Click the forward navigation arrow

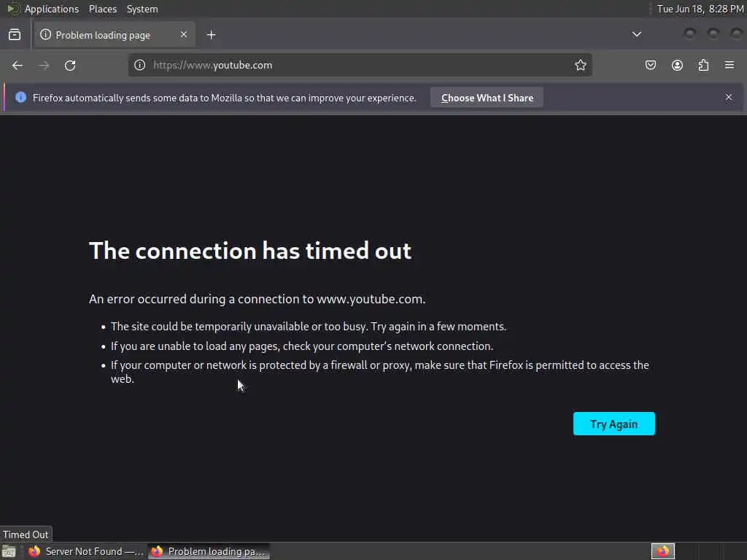pyautogui.click(x=44, y=65)
